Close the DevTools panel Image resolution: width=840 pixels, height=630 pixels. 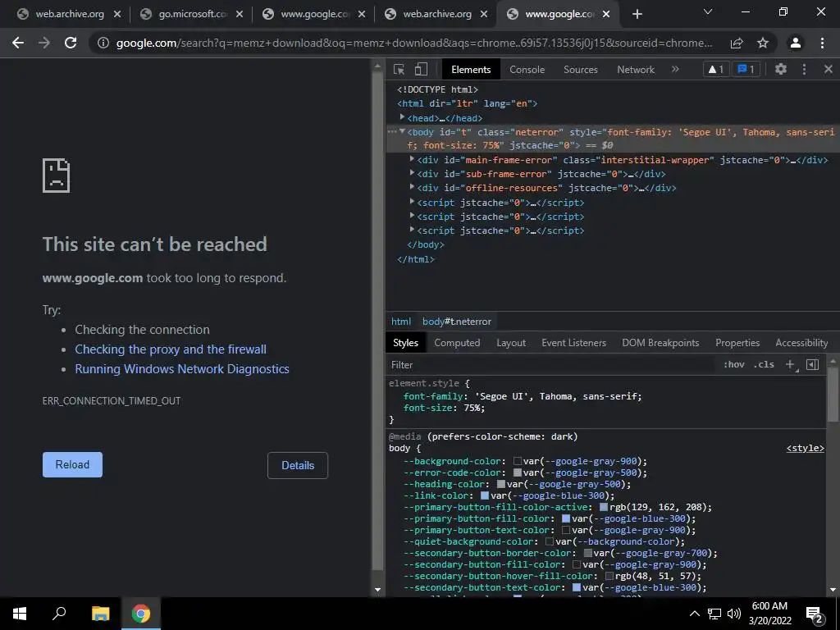click(x=829, y=69)
